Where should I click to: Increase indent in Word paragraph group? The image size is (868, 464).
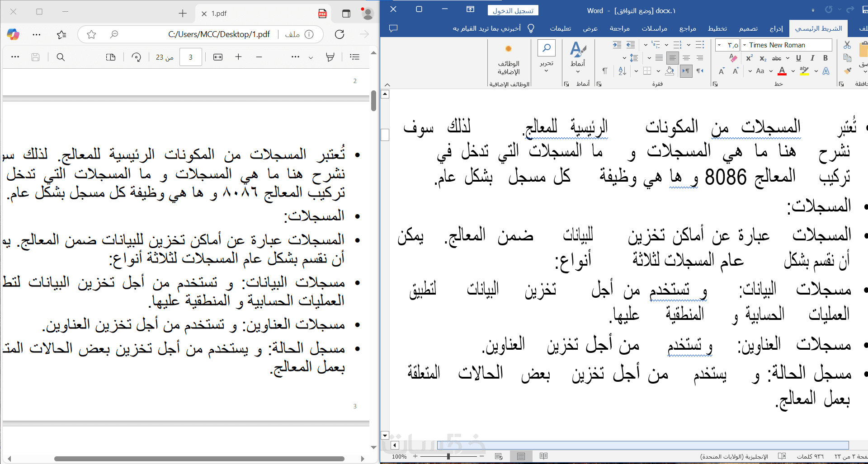(617, 45)
